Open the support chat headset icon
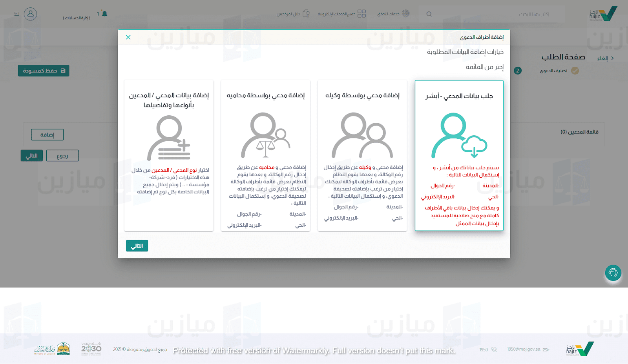This screenshot has height=364, width=628. [x=613, y=273]
